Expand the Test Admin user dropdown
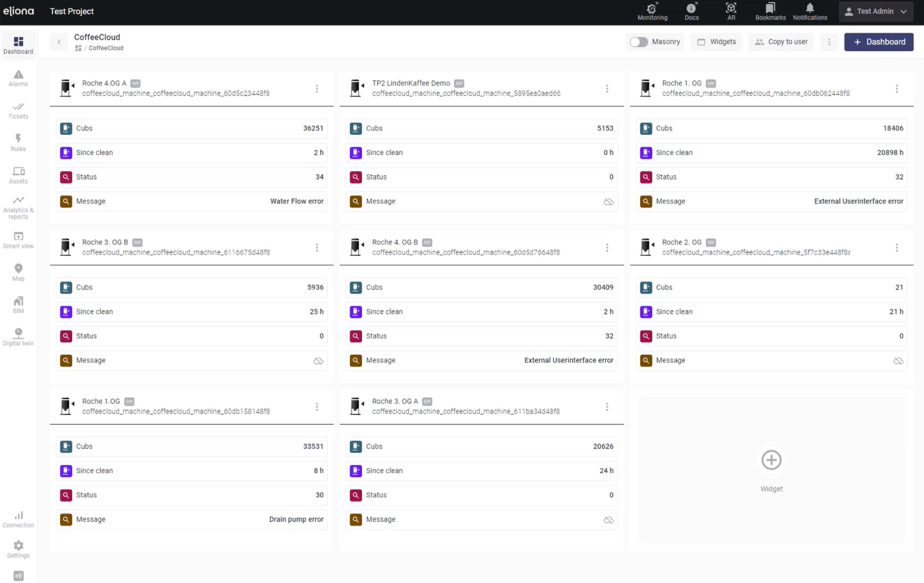 tap(875, 12)
